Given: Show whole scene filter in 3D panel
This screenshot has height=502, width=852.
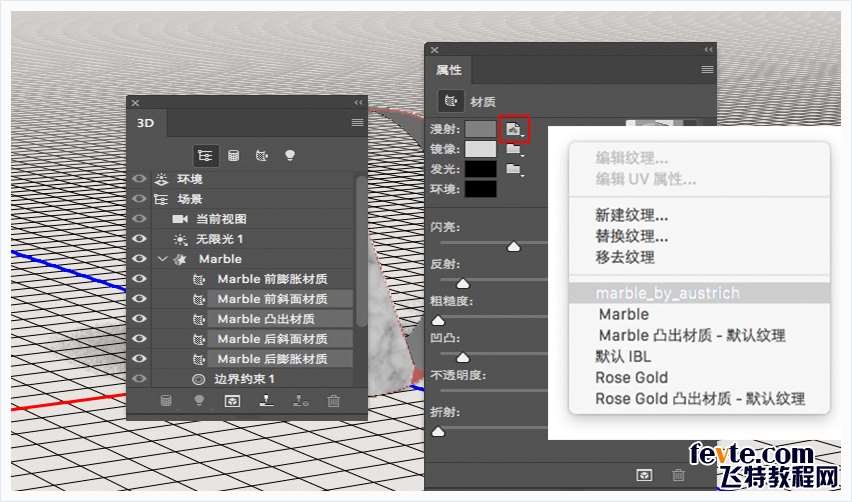Looking at the screenshot, I should click(205, 156).
